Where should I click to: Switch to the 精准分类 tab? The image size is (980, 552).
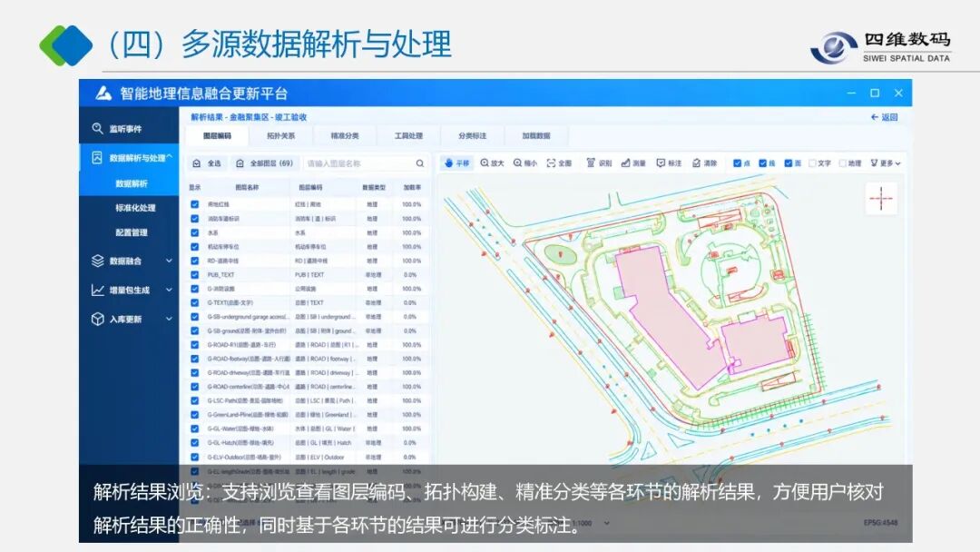point(345,135)
